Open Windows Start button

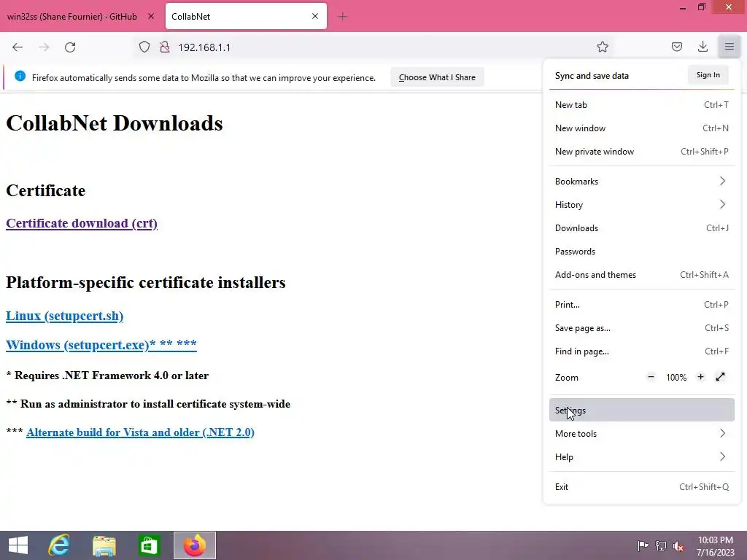pos(18,545)
